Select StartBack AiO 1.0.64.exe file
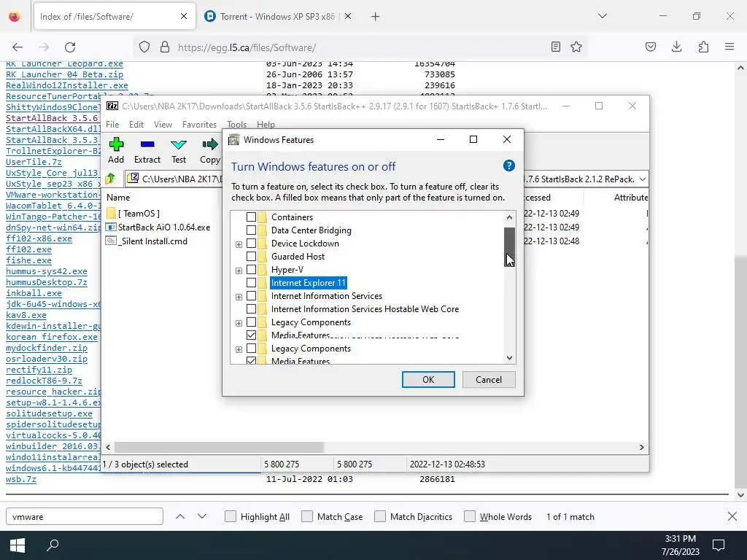 click(163, 227)
